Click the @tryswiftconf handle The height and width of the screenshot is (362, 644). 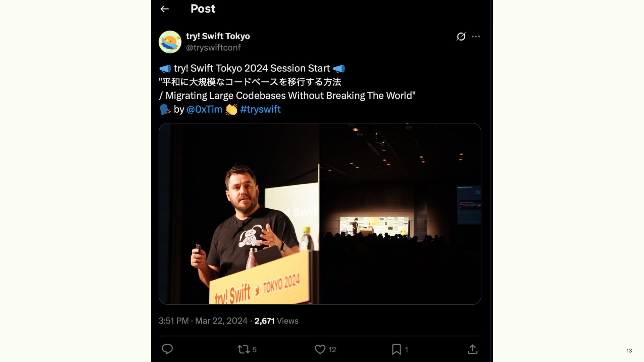point(213,48)
